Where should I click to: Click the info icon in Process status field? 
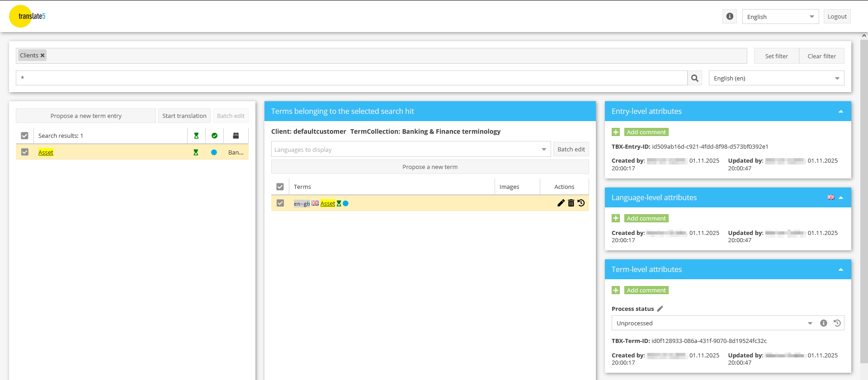(824, 323)
